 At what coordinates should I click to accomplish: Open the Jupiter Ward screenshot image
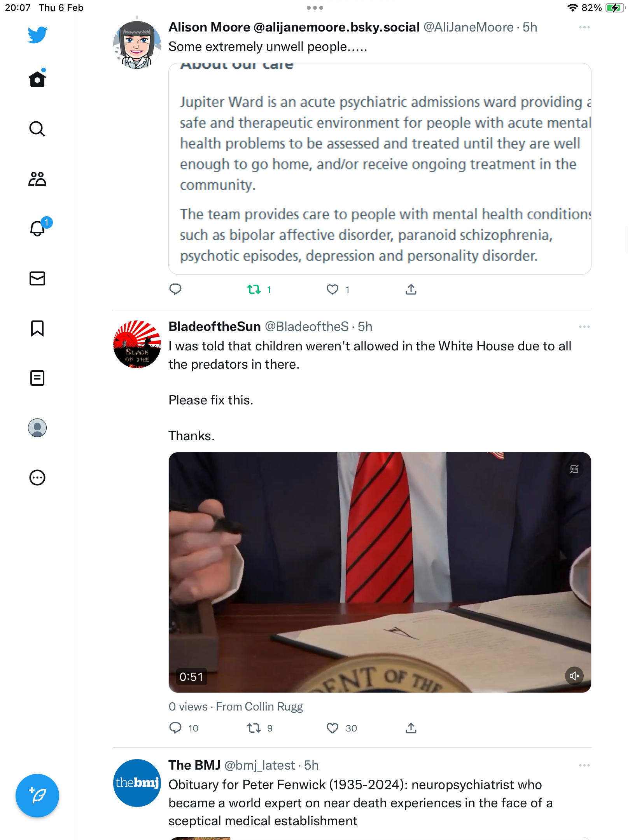pyautogui.click(x=380, y=169)
